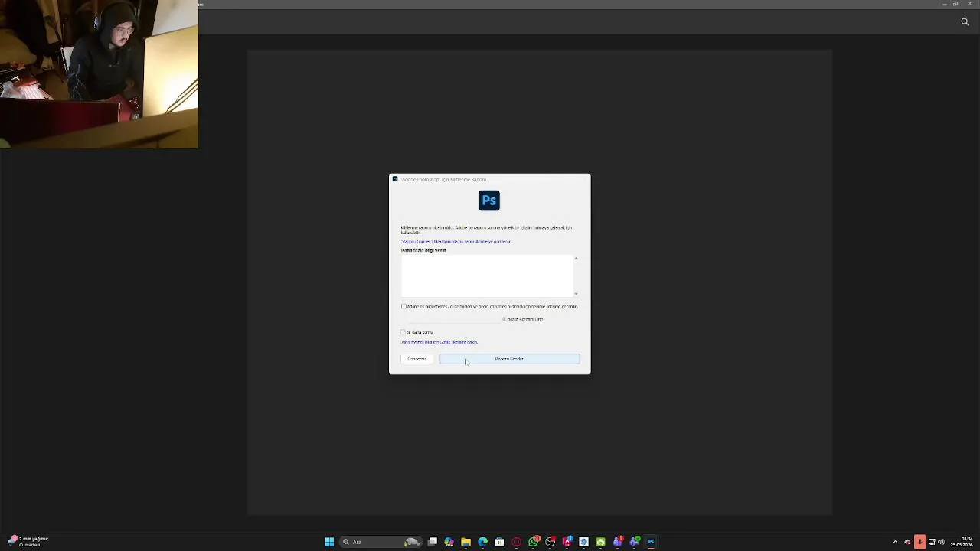The image size is (980, 551).
Task: Open Microsoft Edge from the taskbar
Action: click(482, 542)
